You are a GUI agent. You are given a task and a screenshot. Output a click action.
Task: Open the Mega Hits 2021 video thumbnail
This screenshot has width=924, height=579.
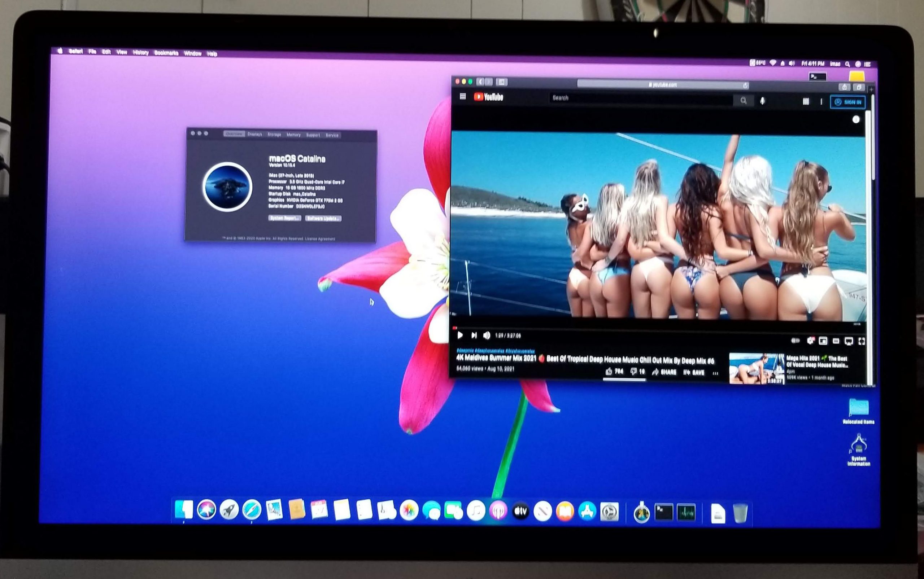(756, 368)
